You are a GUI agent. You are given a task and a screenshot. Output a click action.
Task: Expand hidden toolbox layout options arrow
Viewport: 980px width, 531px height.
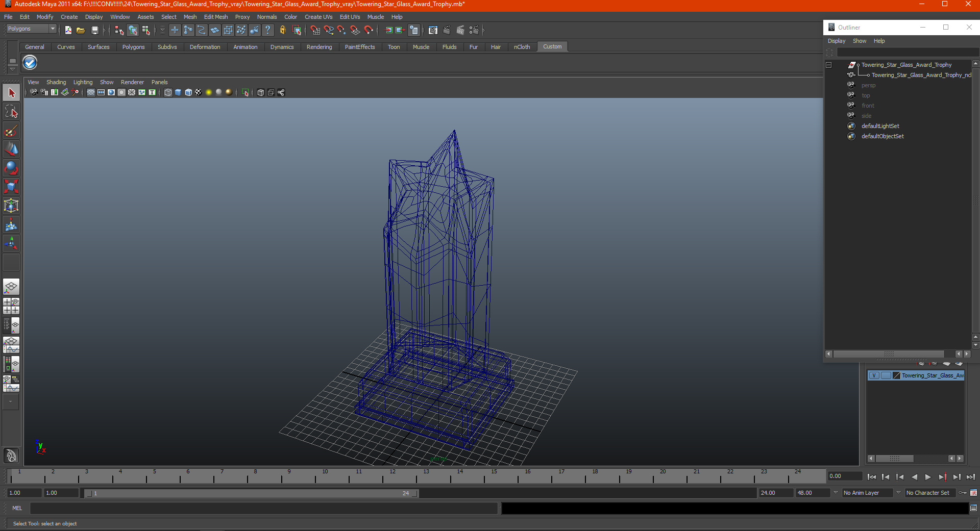click(10, 401)
